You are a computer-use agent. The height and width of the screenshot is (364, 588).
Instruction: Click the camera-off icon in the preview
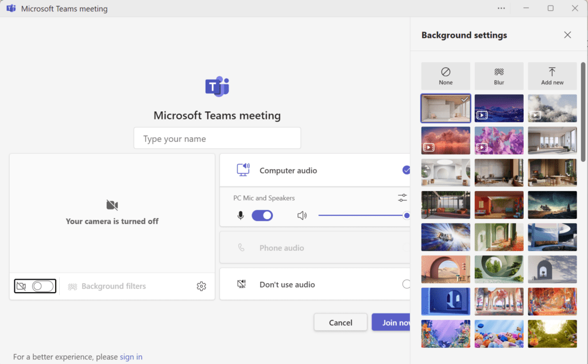click(112, 205)
